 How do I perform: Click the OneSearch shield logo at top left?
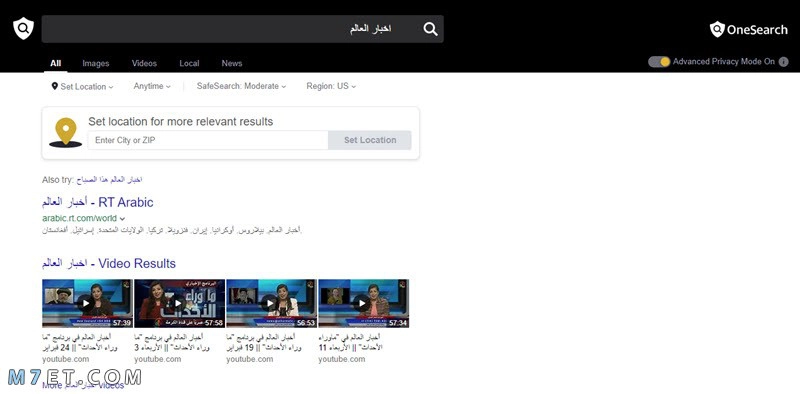click(x=23, y=29)
